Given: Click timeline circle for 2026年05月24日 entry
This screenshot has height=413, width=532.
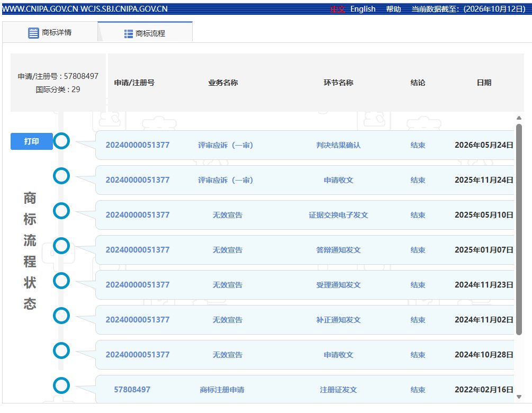Looking at the screenshot, I should (61, 141).
